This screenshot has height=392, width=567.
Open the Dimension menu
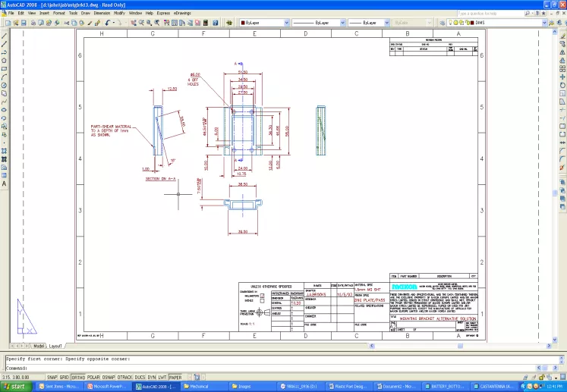coord(101,13)
